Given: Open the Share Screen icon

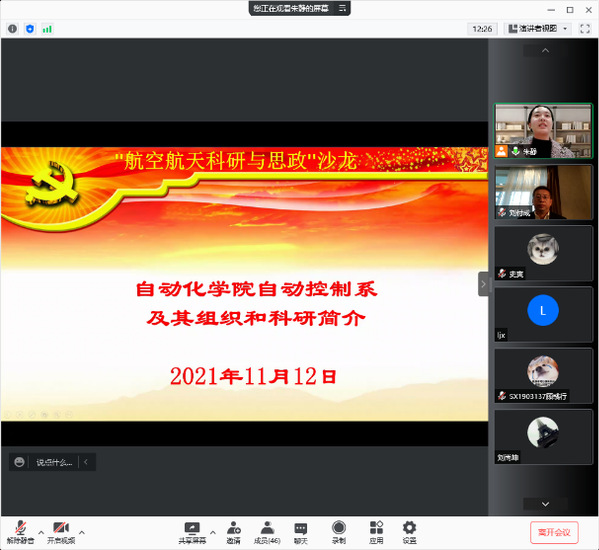Looking at the screenshot, I should [192, 533].
